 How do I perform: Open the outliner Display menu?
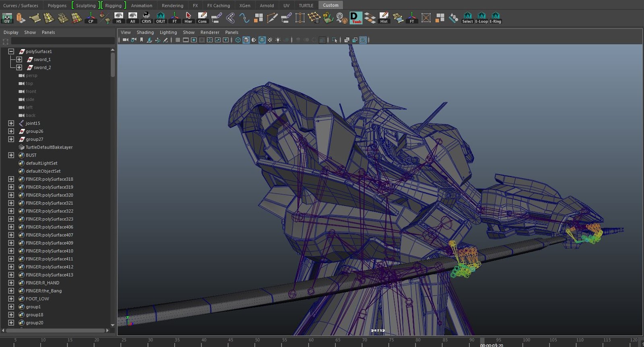pyautogui.click(x=11, y=32)
